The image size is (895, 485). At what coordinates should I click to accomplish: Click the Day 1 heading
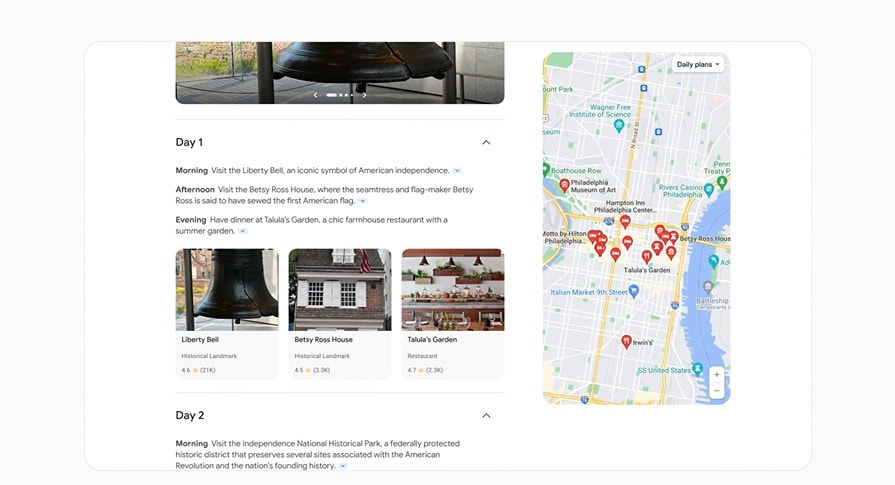tap(190, 142)
